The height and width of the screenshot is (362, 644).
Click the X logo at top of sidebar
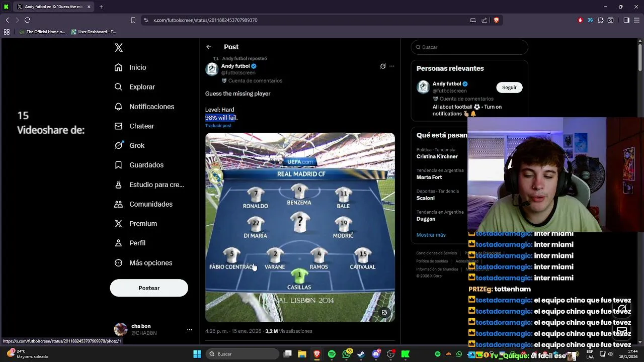(x=118, y=48)
